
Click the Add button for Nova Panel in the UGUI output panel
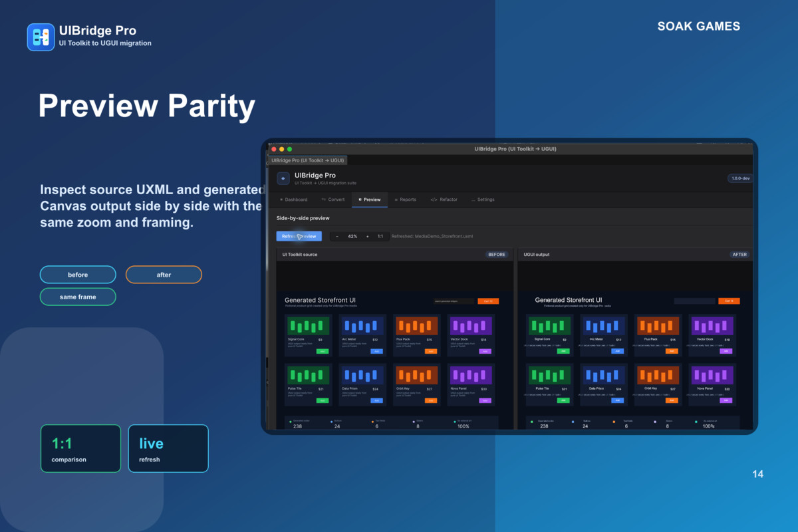[x=726, y=400]
